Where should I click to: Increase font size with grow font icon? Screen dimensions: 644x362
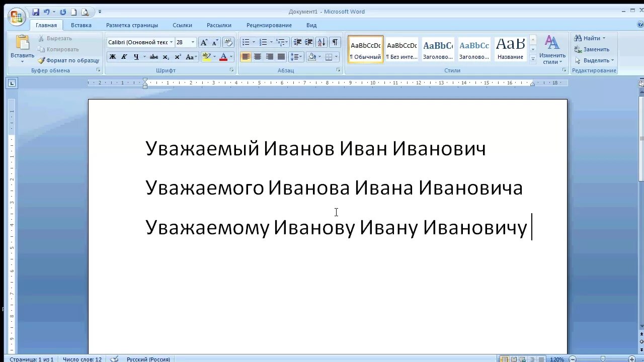pos(204,42)
